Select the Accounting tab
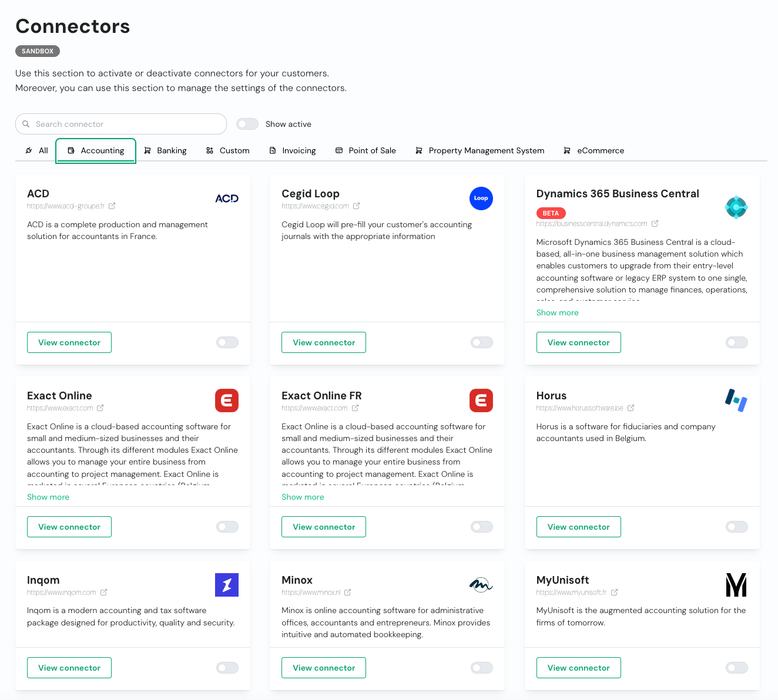The width and height of the screenshot is (778, 700). 96,150
